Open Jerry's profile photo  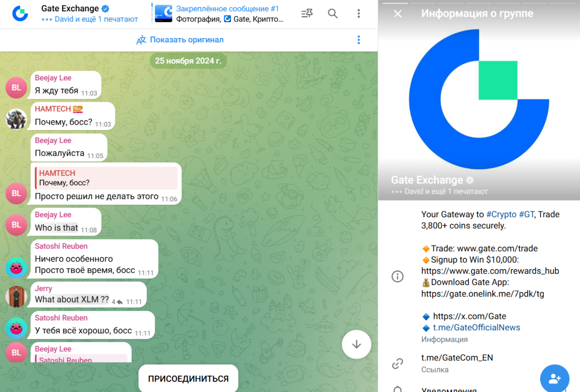16,297
